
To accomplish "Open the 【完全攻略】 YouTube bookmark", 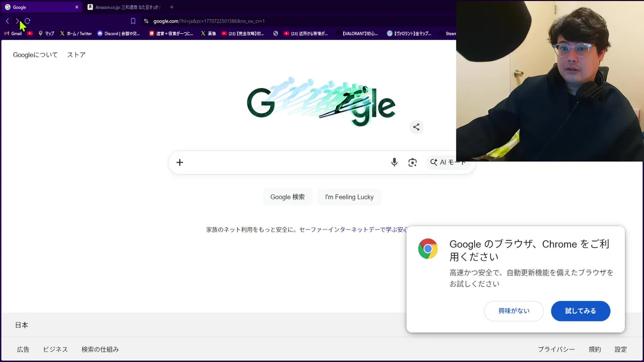I will point(243,34).
